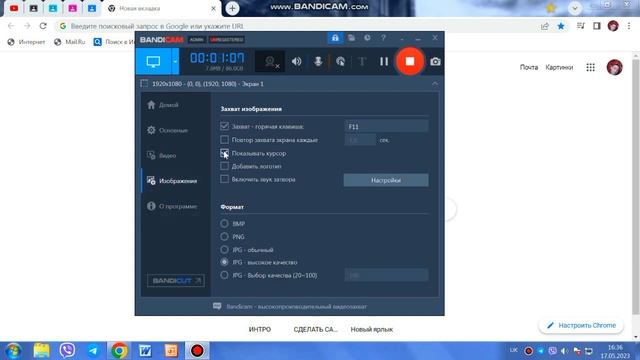640x360 pixels.
Task: Enable Включить звук затвора checkbox
Action: click(x=224, y=179)
